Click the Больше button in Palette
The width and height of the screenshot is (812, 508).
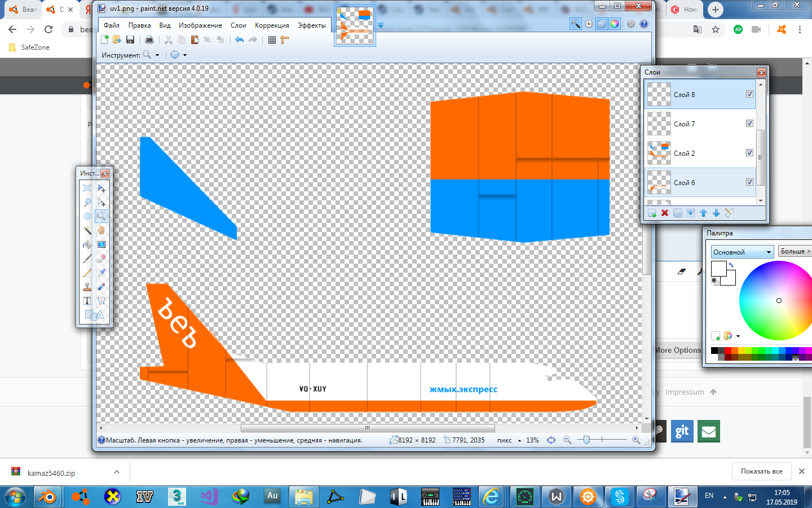click(795, 251)
